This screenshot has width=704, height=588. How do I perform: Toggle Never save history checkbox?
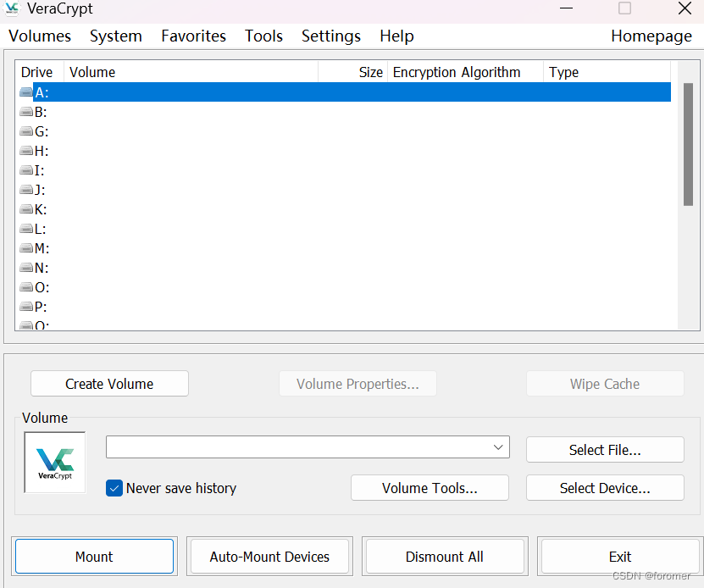tap(114, 488)
